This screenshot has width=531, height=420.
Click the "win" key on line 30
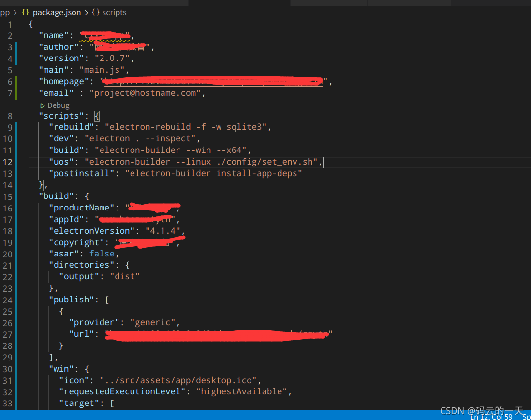tap(61, 369)
